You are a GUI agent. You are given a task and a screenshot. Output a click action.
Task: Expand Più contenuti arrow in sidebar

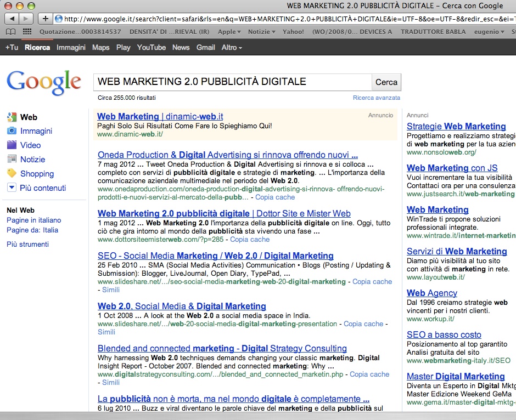[x=12, y=188]
